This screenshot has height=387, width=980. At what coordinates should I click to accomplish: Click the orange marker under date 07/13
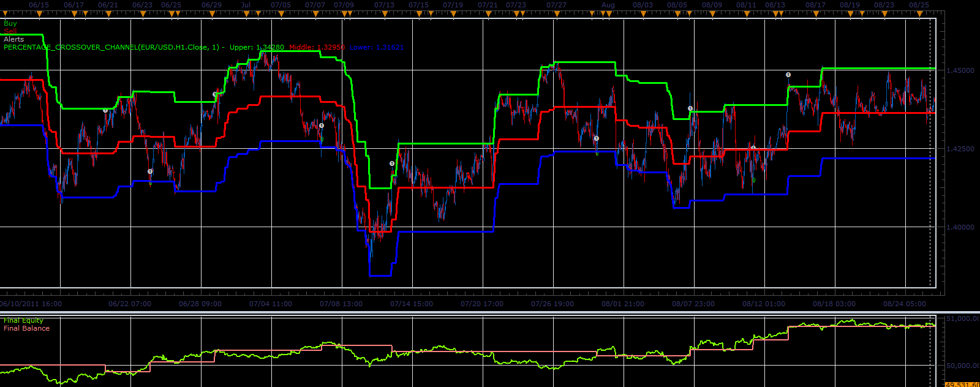pyautogui.click(x=384, y=13)
